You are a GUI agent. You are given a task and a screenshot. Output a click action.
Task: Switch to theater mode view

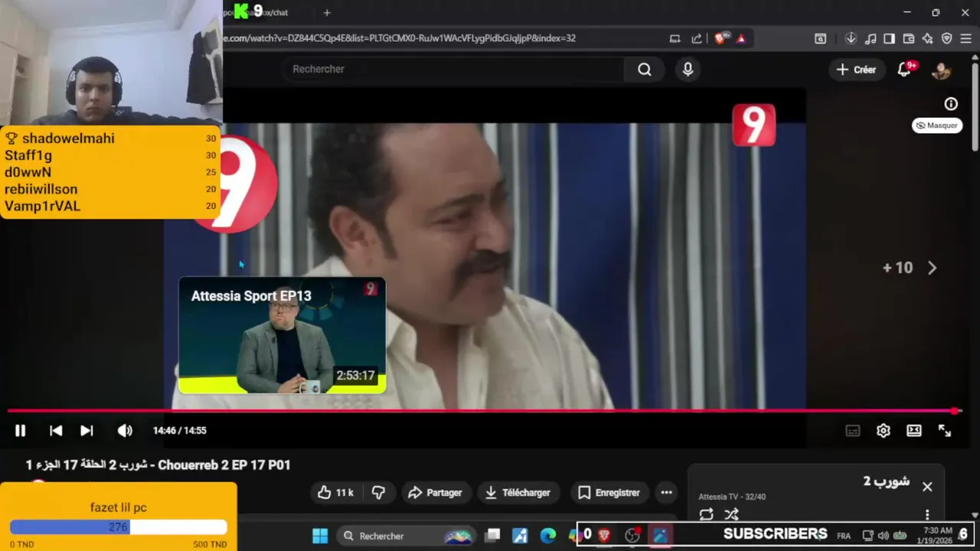914,431
